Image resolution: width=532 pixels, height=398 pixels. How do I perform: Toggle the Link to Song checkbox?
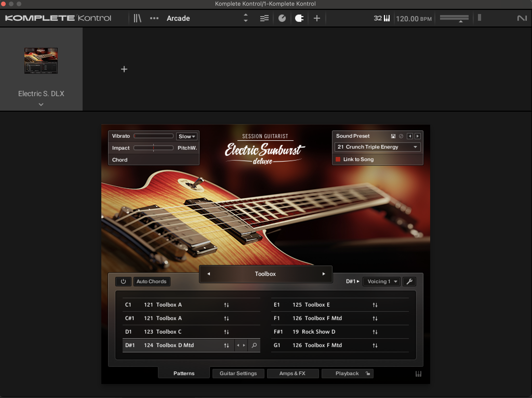point(338,159)
